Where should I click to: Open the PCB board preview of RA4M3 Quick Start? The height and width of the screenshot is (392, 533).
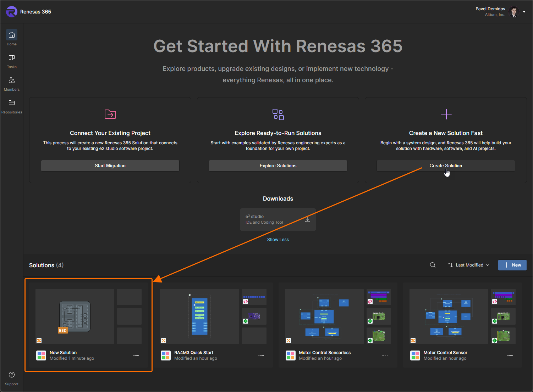point(254,317)
